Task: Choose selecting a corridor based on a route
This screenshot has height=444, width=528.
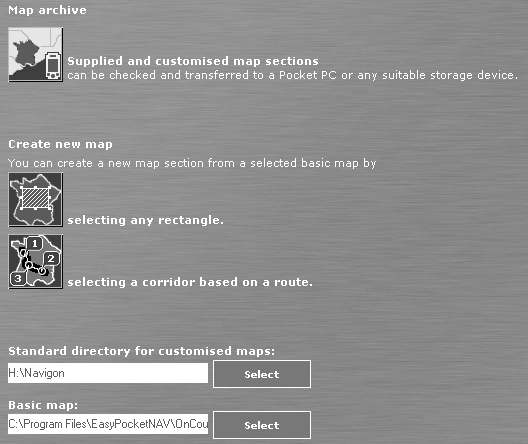Action: (x=190, y=282)
